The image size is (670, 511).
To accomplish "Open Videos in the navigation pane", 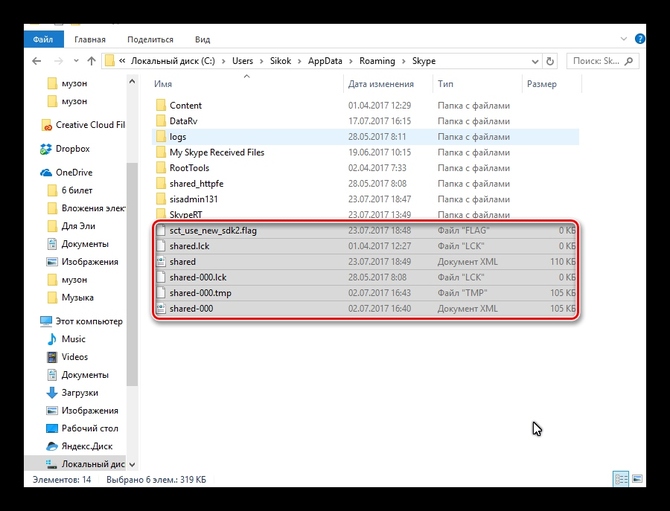I will point(67,357).
